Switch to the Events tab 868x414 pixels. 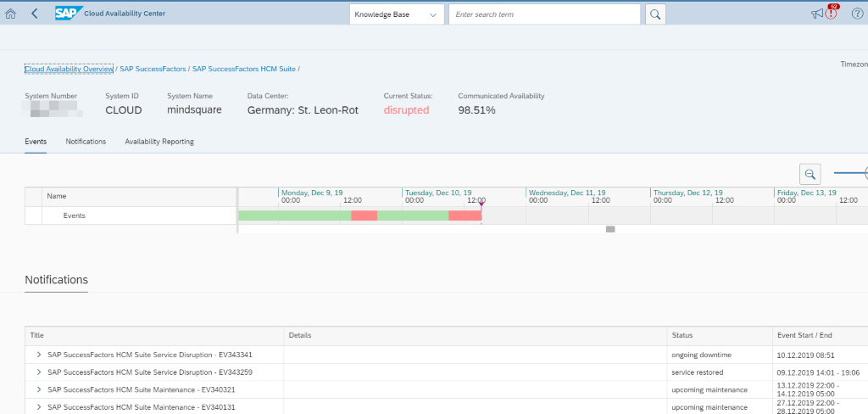coord(36,142)
